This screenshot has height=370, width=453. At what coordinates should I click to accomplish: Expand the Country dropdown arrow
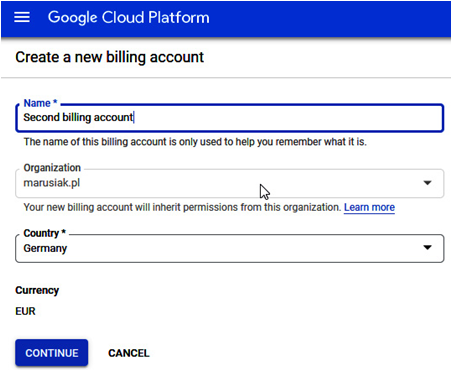[x=427, y=247]
